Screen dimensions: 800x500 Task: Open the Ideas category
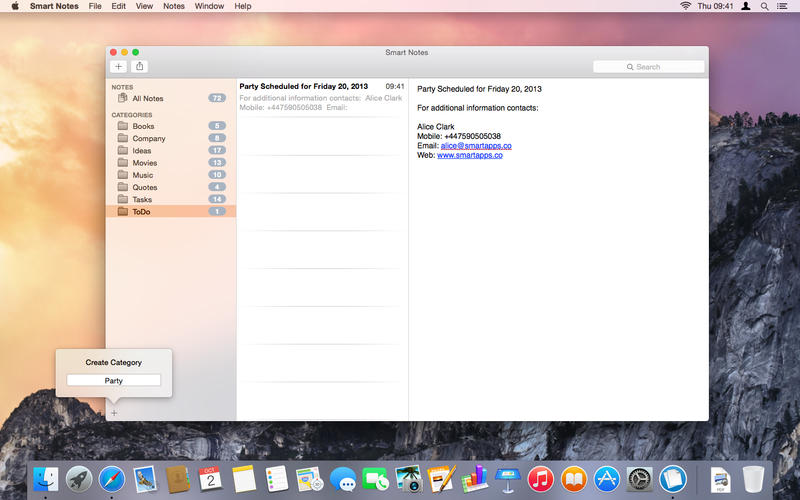[x=171, y=151]
